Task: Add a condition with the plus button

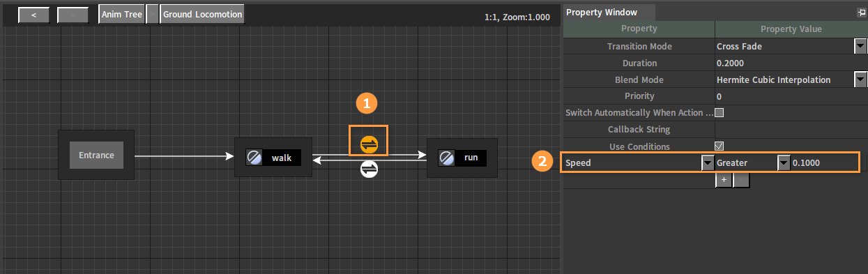Action: point(724,179)
